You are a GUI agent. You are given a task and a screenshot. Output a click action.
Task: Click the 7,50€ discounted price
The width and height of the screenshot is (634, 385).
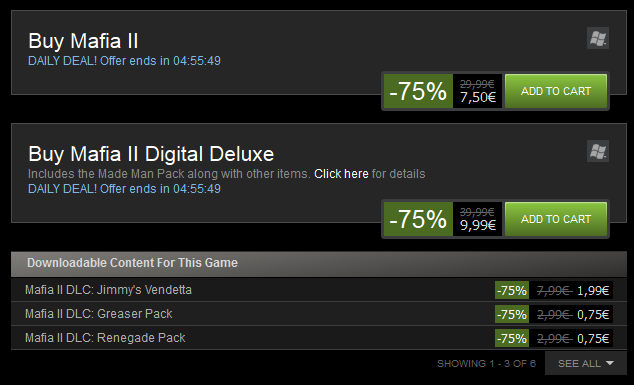tap(478, 97)
